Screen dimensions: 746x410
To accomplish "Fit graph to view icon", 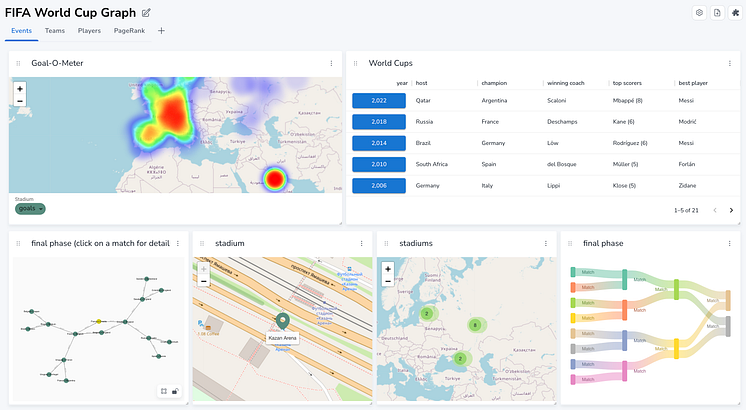I will click(x=164, y=391).
